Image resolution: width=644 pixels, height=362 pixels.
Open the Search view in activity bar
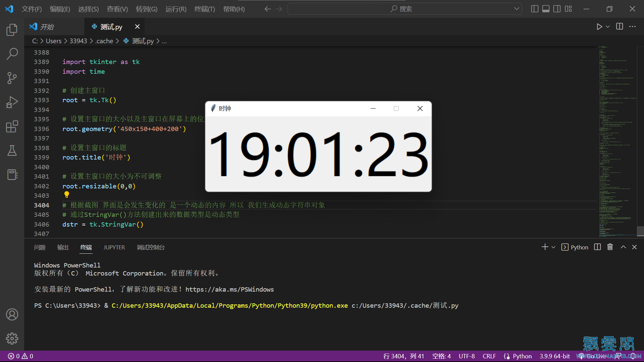12,54
